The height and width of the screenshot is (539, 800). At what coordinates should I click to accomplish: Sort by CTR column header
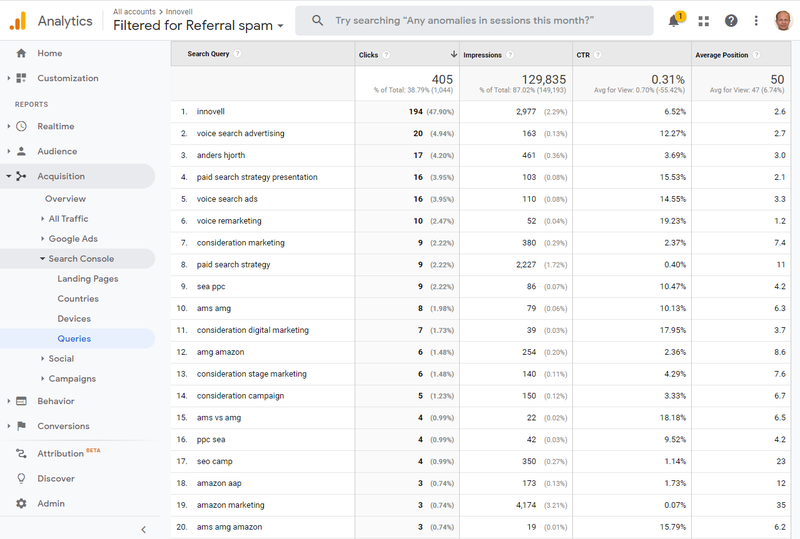[583, 55]
